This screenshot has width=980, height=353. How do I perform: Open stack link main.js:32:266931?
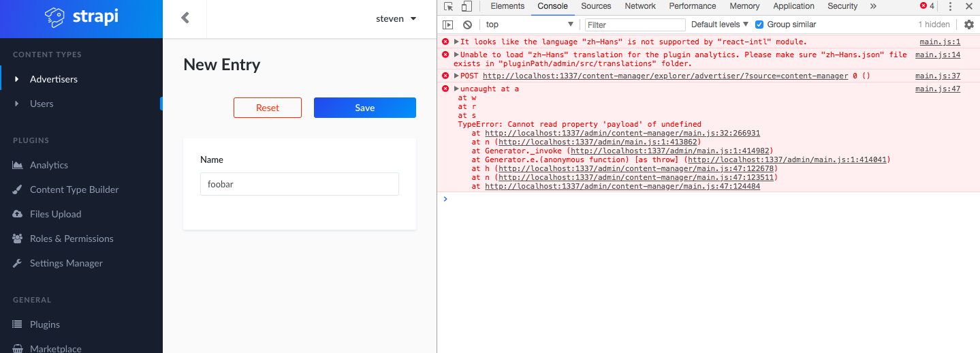(622, 133)
